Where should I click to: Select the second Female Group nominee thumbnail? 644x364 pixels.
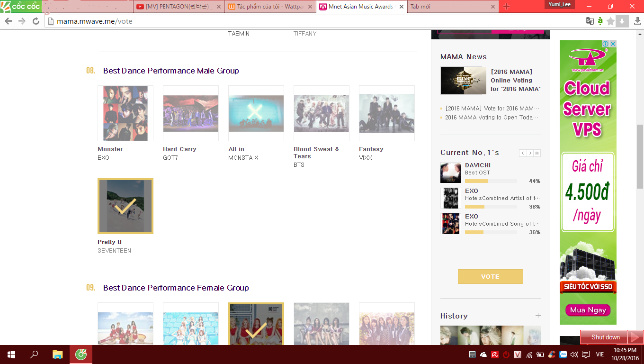[x=191, y=324]
